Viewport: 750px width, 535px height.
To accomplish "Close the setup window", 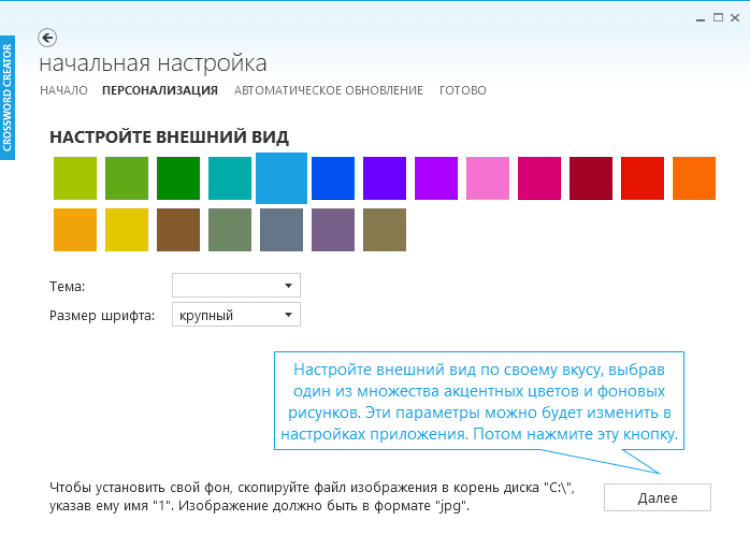I will click(x=735, y=18).
